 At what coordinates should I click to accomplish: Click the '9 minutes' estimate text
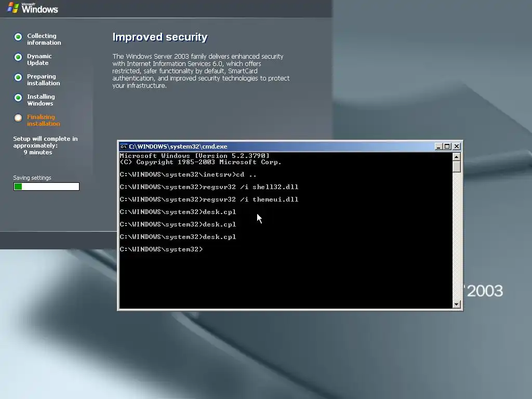click(x=37, y=152)
